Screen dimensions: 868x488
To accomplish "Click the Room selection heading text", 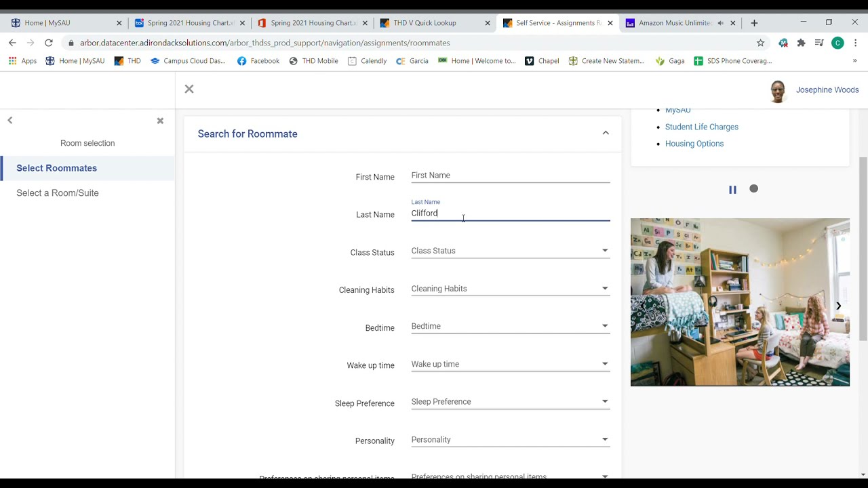I will click(87, 143).
